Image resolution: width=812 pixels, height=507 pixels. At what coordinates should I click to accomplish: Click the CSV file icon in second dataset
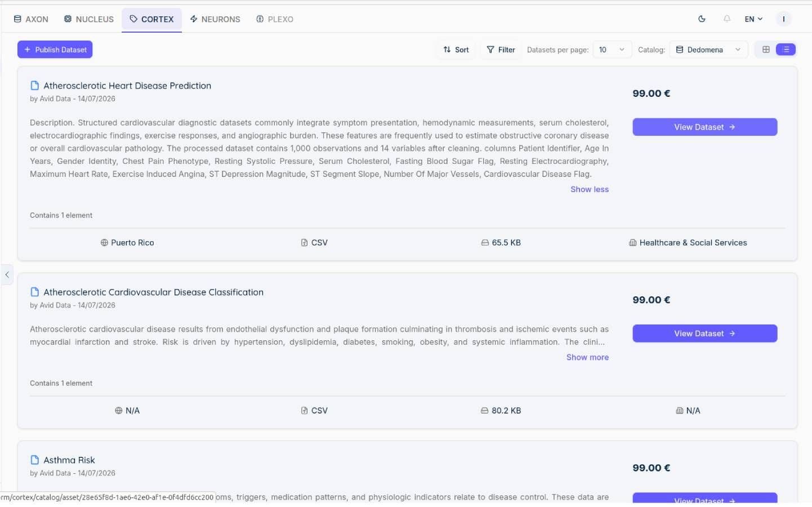point(304,411)
